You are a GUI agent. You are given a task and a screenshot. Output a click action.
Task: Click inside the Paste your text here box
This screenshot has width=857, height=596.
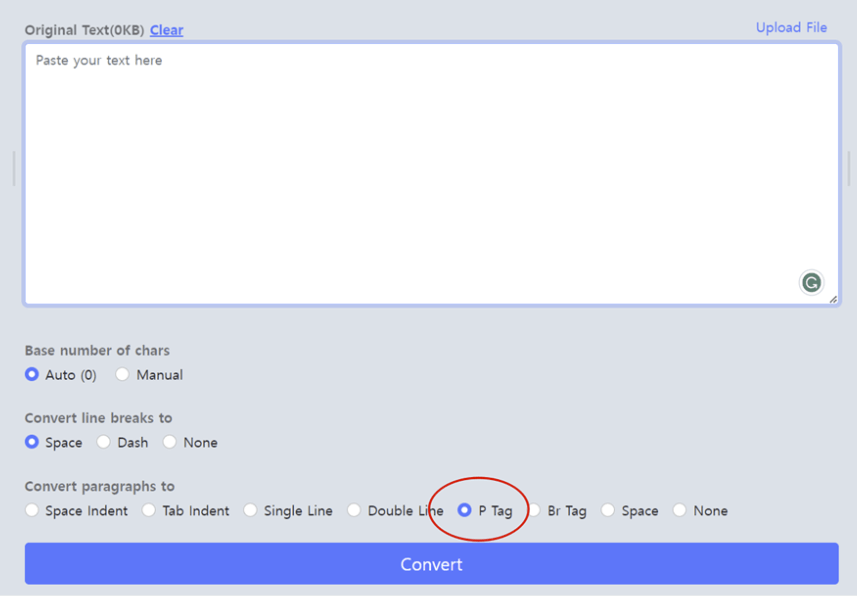431,173
